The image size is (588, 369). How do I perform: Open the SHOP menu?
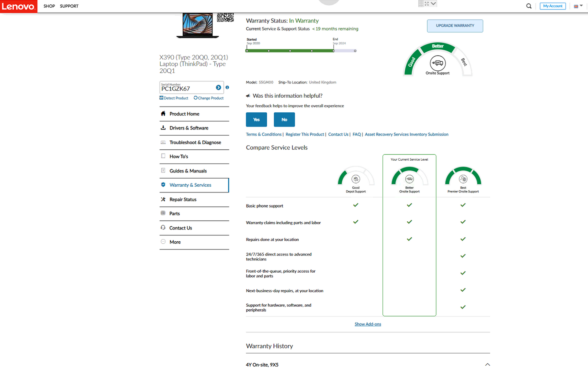pyautogui.click(x=49, y=6)
